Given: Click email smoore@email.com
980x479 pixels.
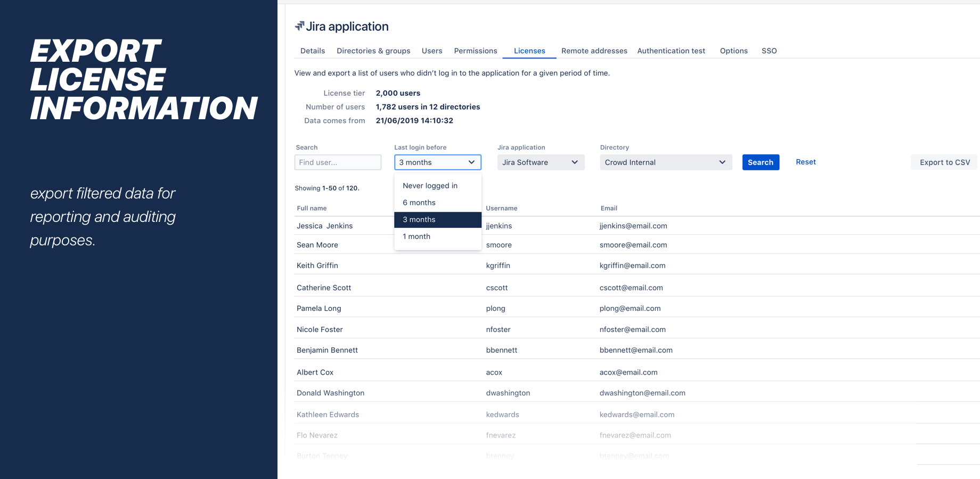Looking at the screenshot, I should [x=633, y=245].
